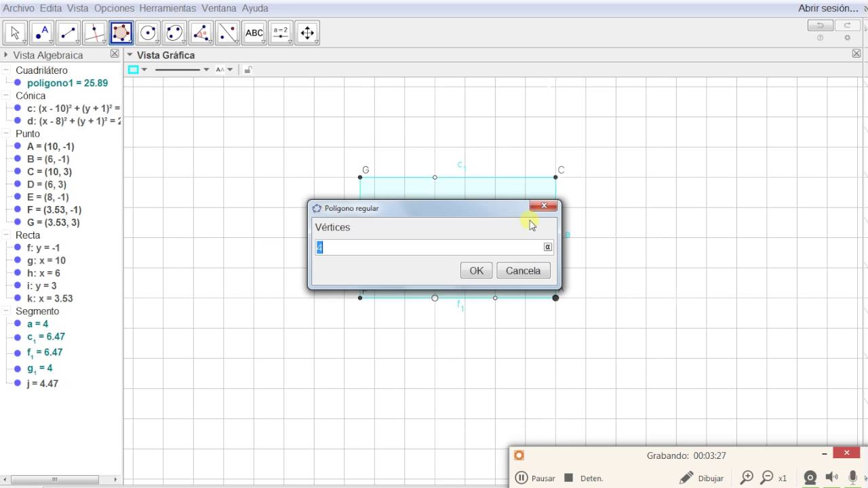
Task: Toggle visibility of line f: y = -1
Action: (18, 247)
